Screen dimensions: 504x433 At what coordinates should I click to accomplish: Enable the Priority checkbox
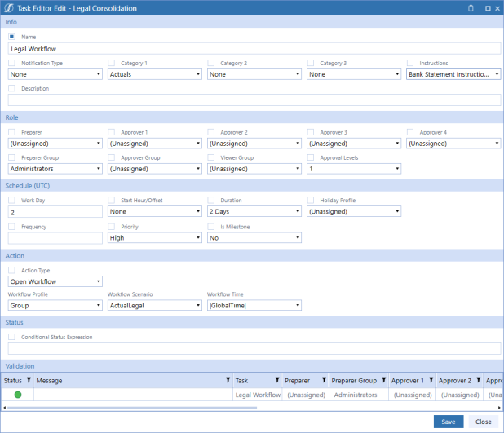click(111, 227)
